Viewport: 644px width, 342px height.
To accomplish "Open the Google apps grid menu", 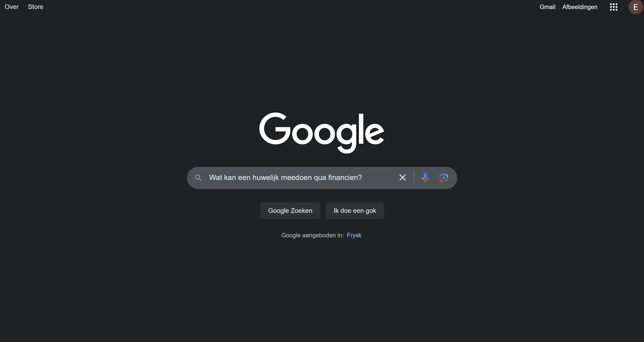I will 613,7.
